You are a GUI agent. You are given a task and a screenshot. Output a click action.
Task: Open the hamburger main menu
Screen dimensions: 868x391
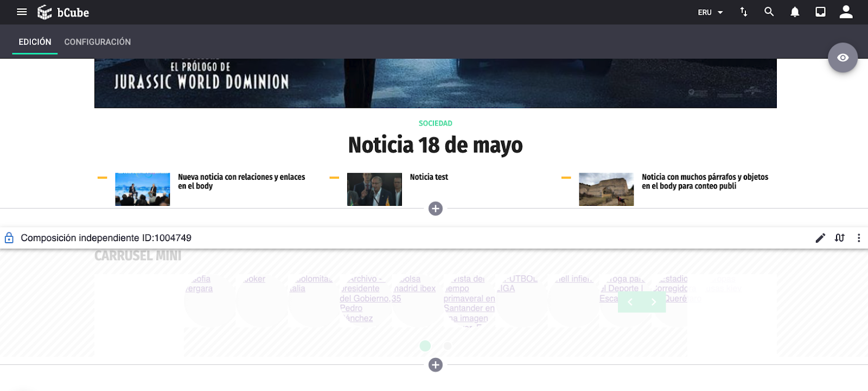(22, 12)
